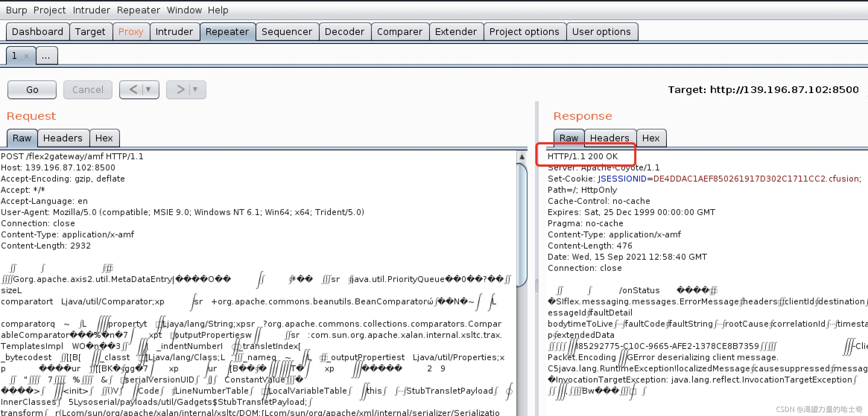Viewport: 868px width, 416px height.
Task: Click the request scrollbar up arrow
Action: tap(522, 157)
